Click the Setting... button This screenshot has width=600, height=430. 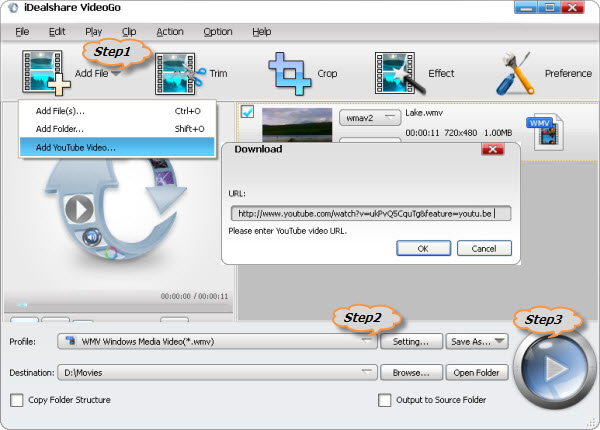(411, 341)
